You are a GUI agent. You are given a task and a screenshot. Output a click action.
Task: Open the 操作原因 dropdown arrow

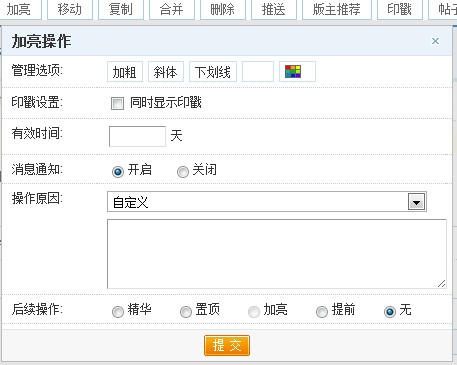coord(417,202)
